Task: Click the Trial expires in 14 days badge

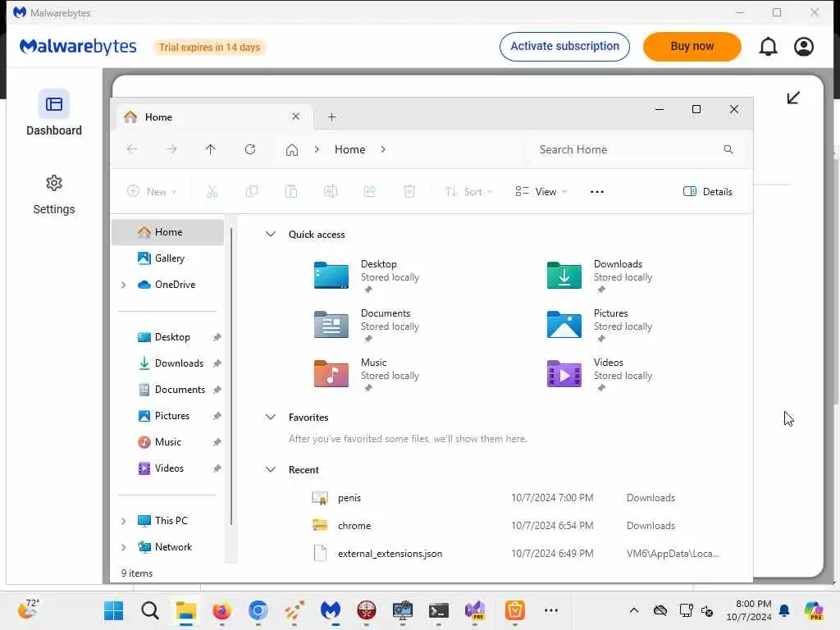Action: [x=209, y=47]
